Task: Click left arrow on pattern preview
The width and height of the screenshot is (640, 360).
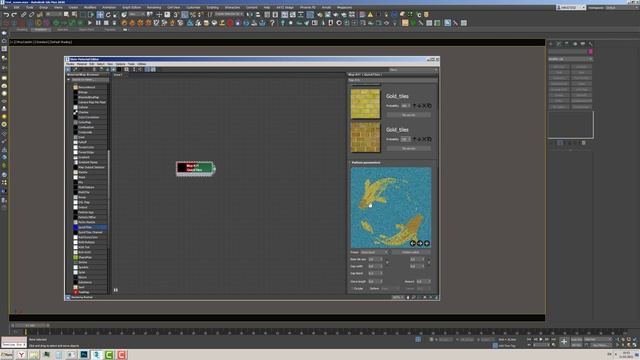Action: tap(413, 243)
